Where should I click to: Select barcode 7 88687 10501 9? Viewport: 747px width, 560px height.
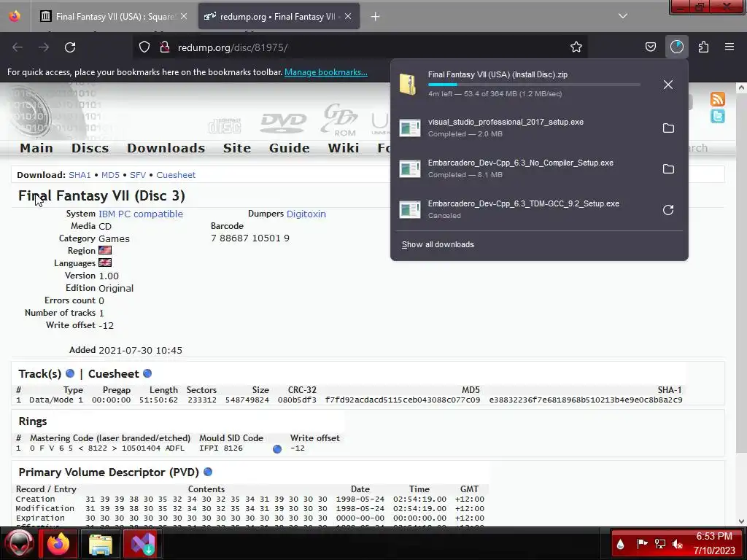point(250,238)
